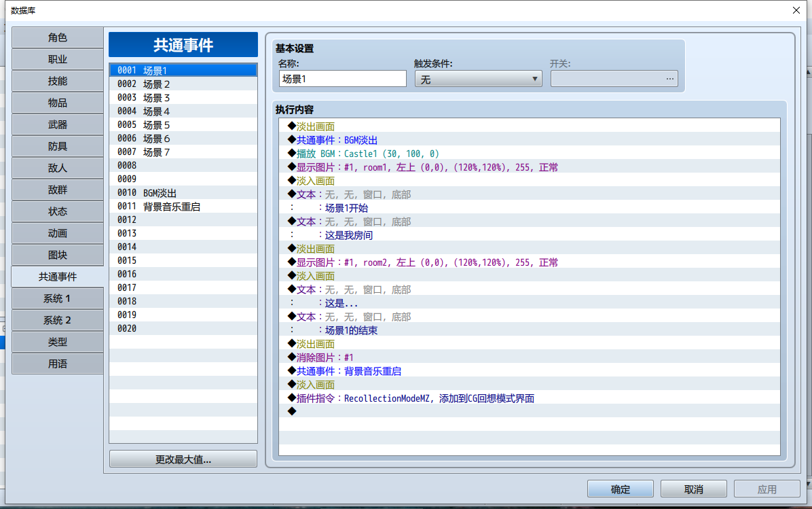The height and width of the screenshot is (509, 812).
Task: Click the 取消 button
Action: [694, 489]
